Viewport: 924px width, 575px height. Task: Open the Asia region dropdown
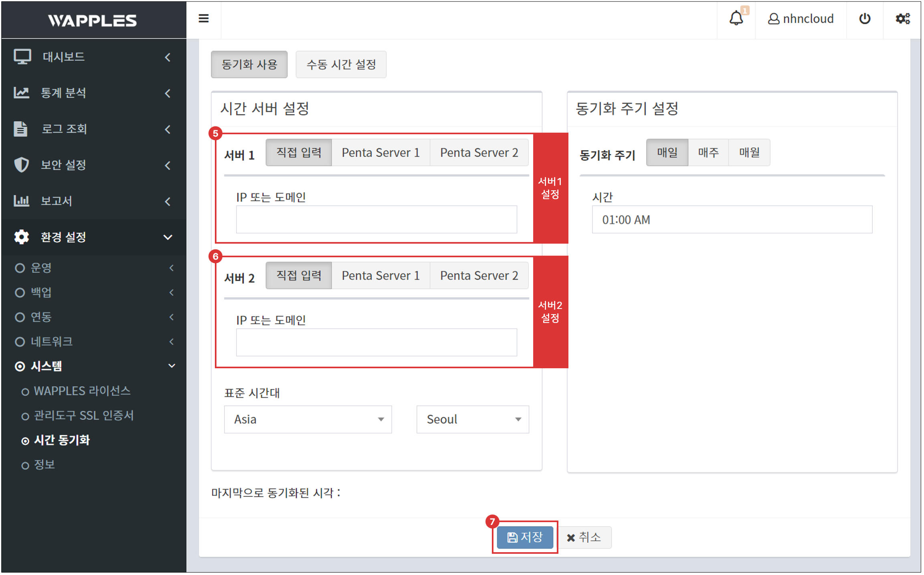[x=307, y=420]
